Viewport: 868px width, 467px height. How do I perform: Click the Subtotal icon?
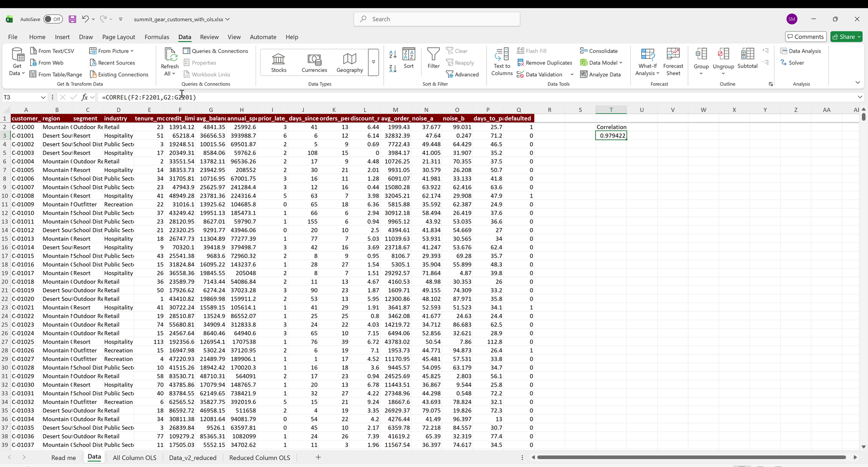tap(747, 58)
